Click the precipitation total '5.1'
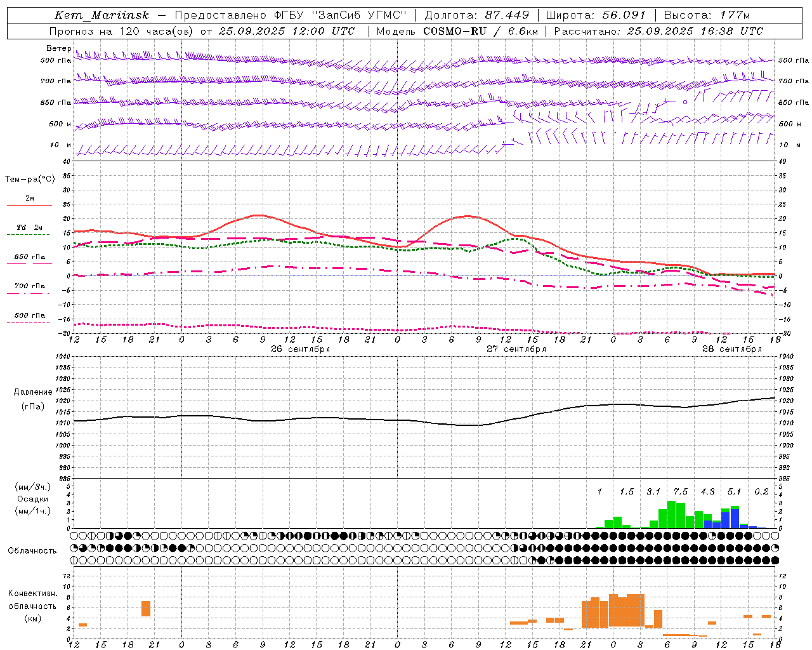Image resolution: width=812 pixels, height=650 pixels. (x=735, y=492)
